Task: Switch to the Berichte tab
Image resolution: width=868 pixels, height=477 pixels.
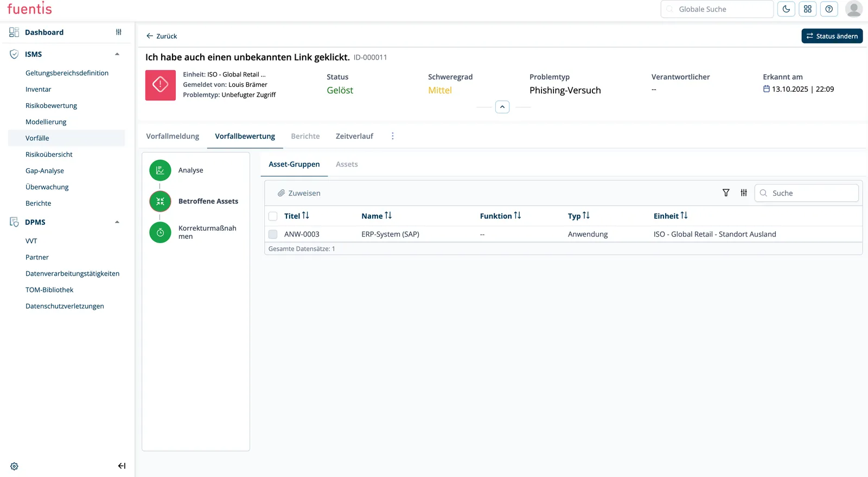Action: [305, 136]
